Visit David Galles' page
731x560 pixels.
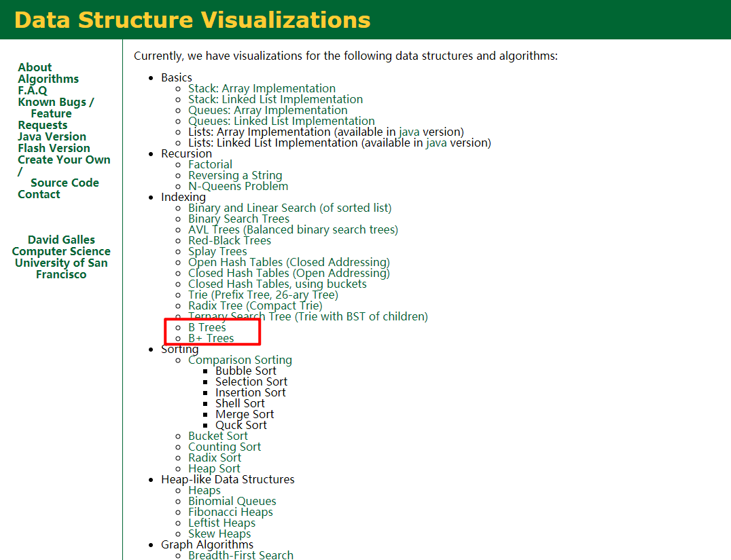click(x=61, y=240)
